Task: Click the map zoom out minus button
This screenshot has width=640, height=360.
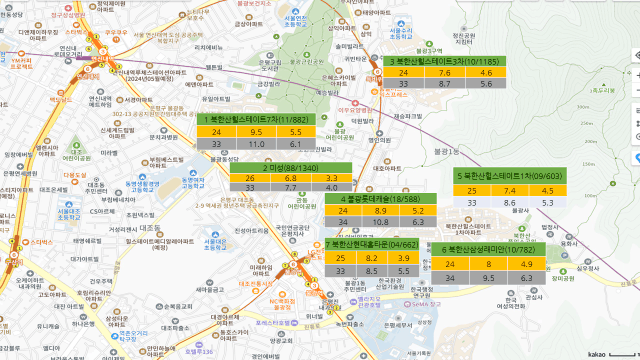Action: 637,90
